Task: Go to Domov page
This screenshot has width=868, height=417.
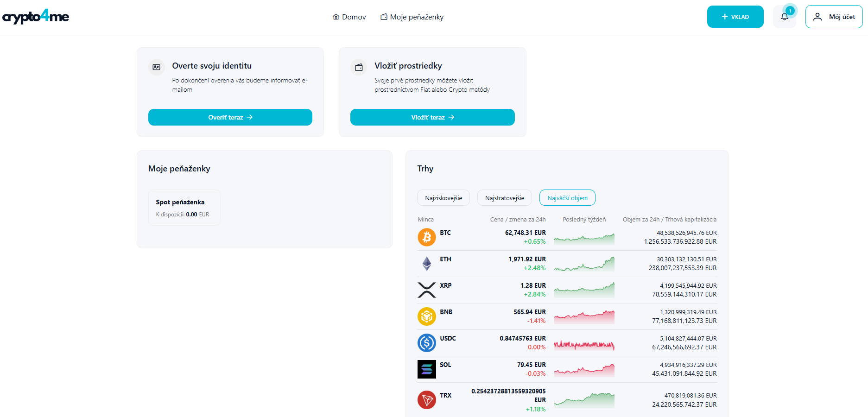Action: (x=349, y=17)
